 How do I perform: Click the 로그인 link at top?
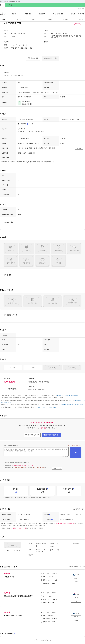point(79,9)
